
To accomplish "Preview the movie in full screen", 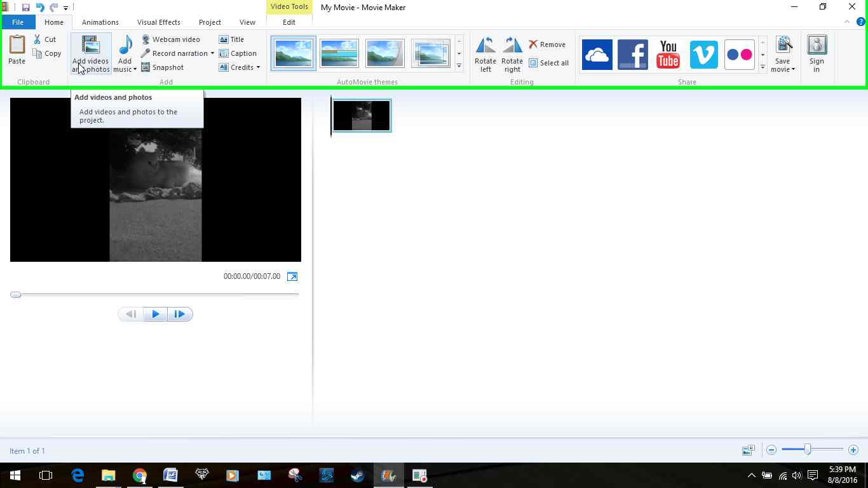I will tap(292, 276).
